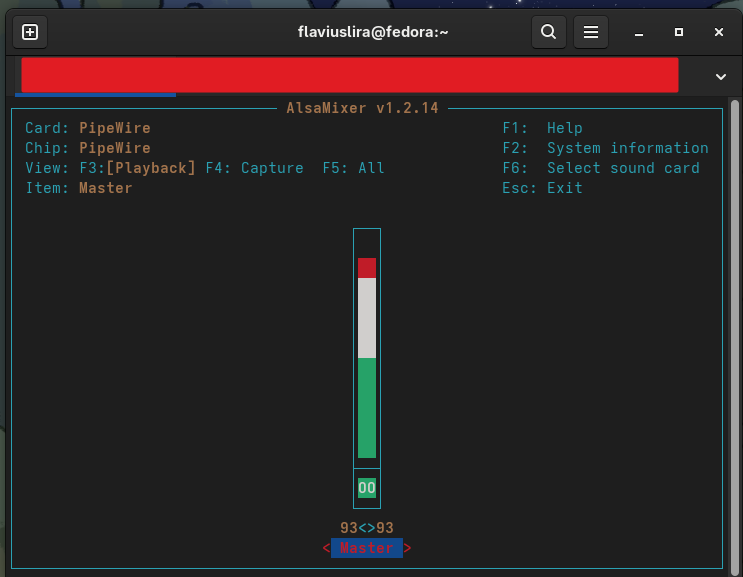
Task: Open the hamburger main menu
Action: click(x=591, y=32)
